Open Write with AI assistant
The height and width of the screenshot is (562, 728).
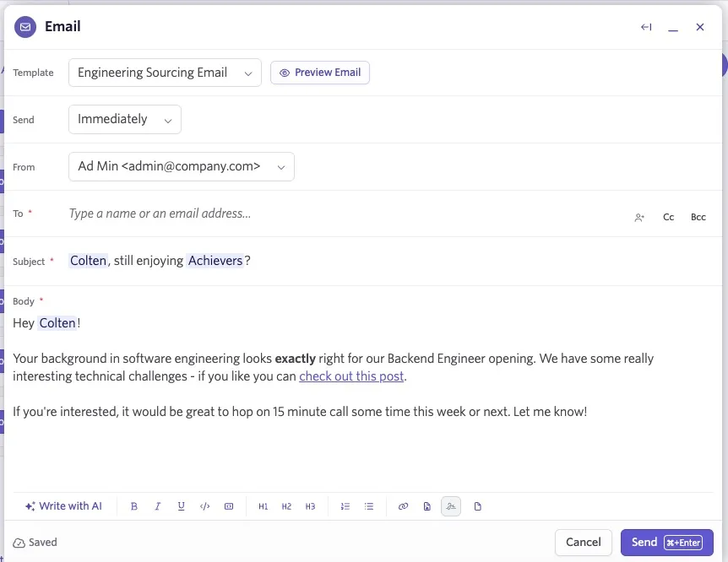63,506
